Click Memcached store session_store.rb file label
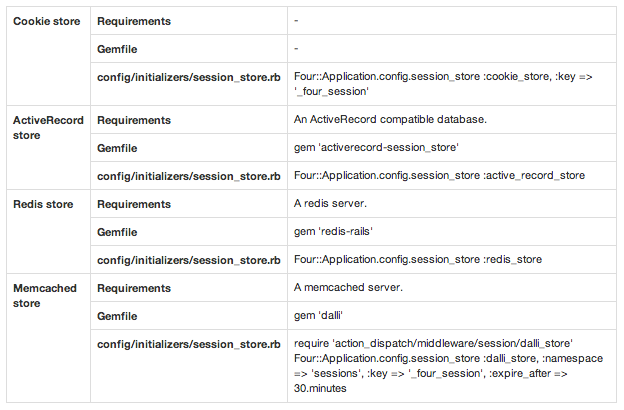The width and height of the screenshot is (624, 410). point(189,344)
